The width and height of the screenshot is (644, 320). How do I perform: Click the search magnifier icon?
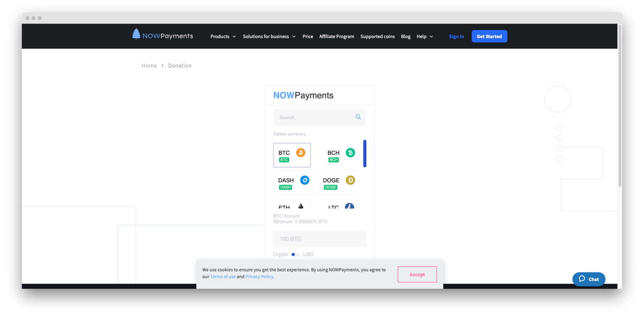(358, 117)
